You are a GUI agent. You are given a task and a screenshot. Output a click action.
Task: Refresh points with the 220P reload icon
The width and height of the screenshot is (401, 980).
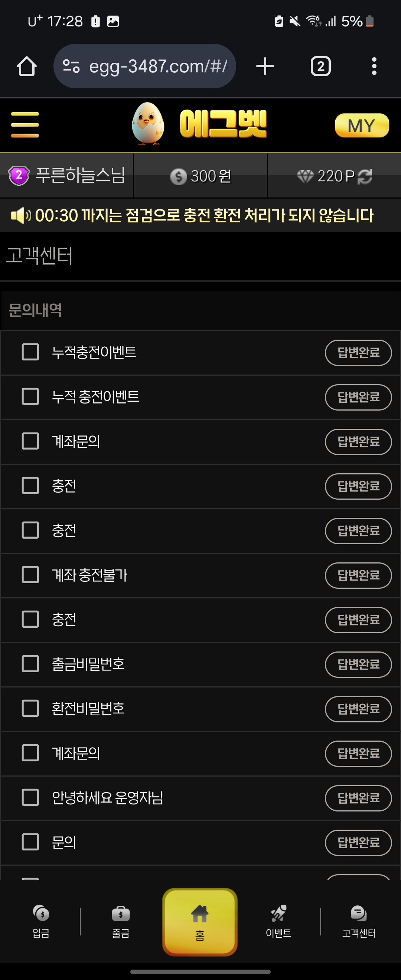tap(365, 176)
